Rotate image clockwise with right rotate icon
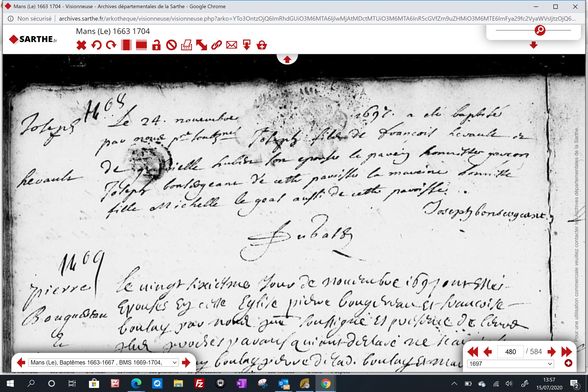The height and width of the screenshot is (392, 588). click(x=111, y=45)
